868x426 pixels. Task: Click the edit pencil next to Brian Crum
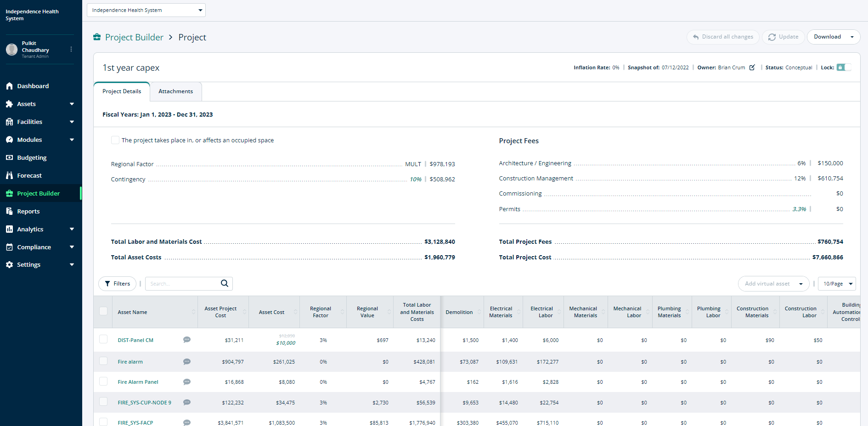click(752, 67)
